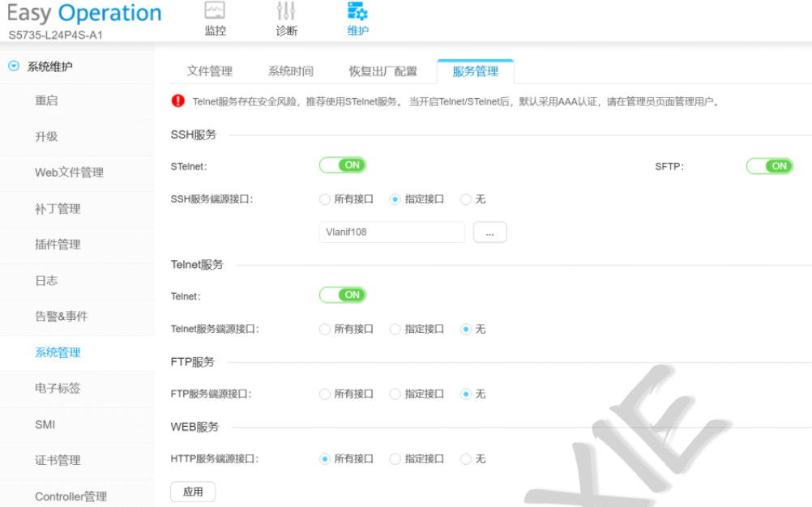Click the Easy Operation logo
Image resolution: width=812 pixels, height=507 pixels.
pos(84,14)
